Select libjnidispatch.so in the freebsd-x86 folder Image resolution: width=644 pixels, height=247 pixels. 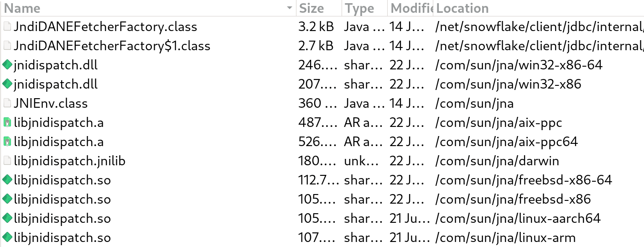(x=62, y=200)
